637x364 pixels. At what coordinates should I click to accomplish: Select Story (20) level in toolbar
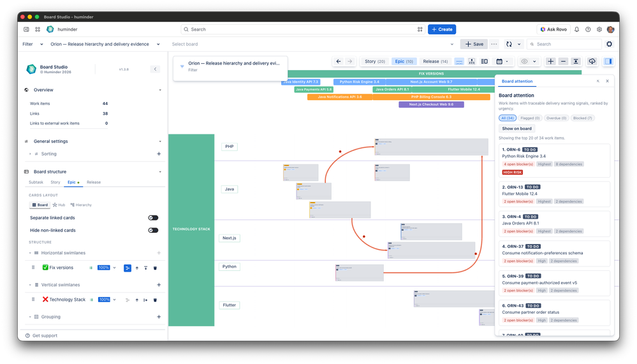[x=374, y=61]
